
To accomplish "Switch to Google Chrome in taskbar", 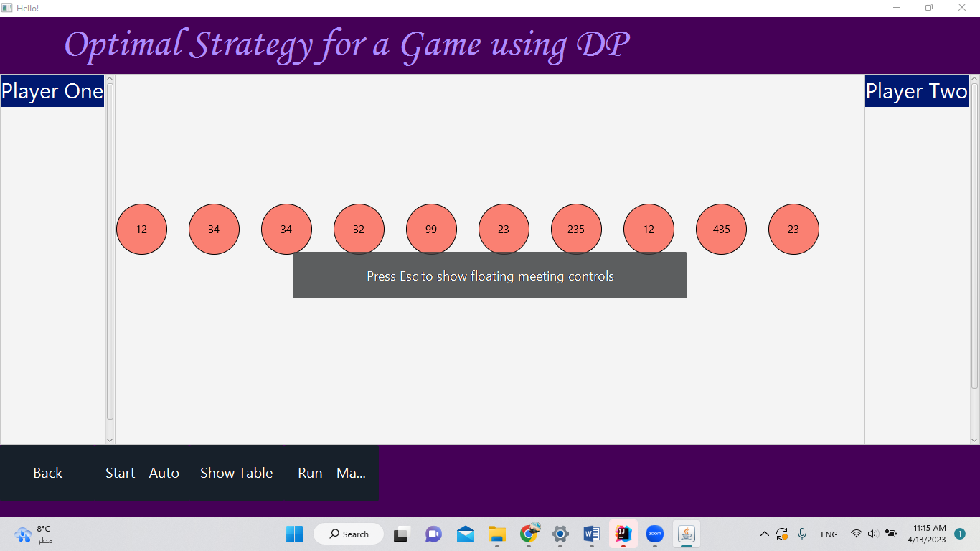I will [x=529, y=534].
